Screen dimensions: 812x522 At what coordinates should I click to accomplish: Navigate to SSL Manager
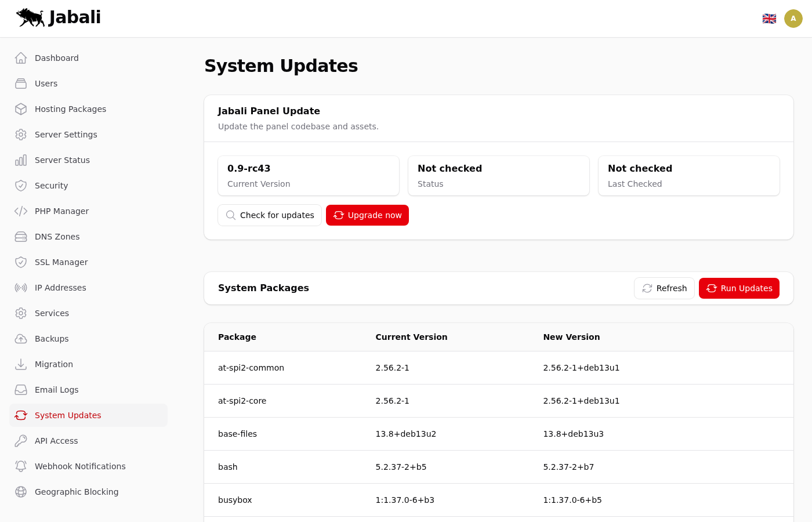click(61, 262)
